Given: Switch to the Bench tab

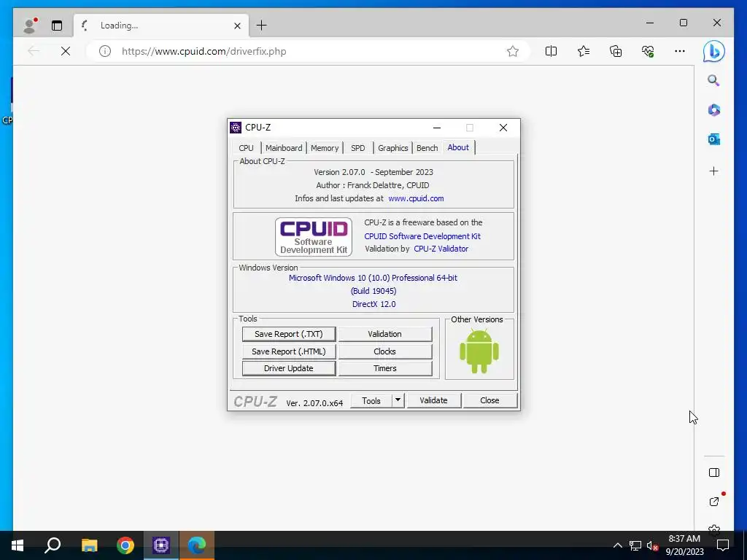Looking at the screenshot, I should (x=427, y=148).
